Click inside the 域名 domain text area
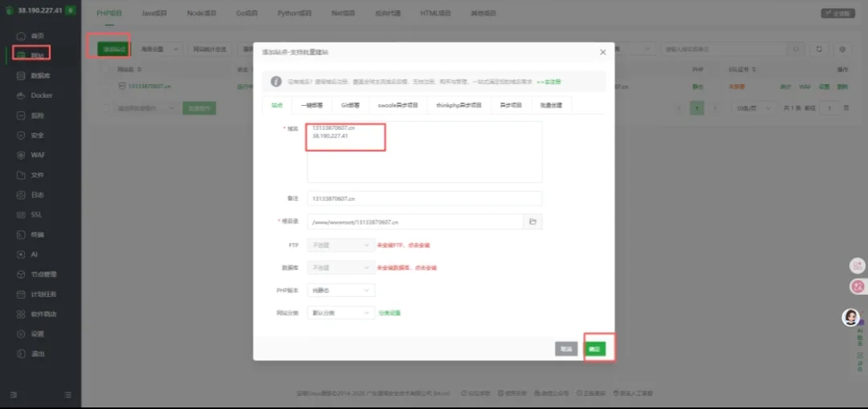The height and width of the screenshot is (409, 868). [424, 152]
